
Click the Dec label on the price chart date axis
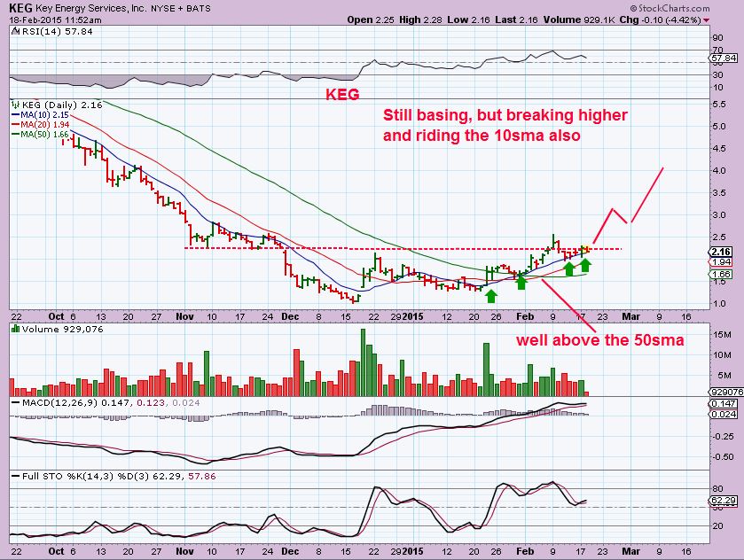290,316
